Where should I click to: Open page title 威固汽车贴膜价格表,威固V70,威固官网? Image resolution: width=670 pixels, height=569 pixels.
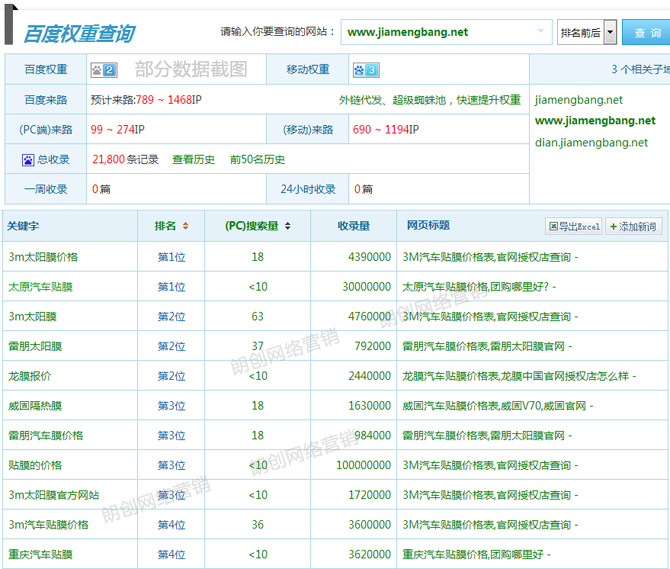pyautogui.click(x=498, y=405)
